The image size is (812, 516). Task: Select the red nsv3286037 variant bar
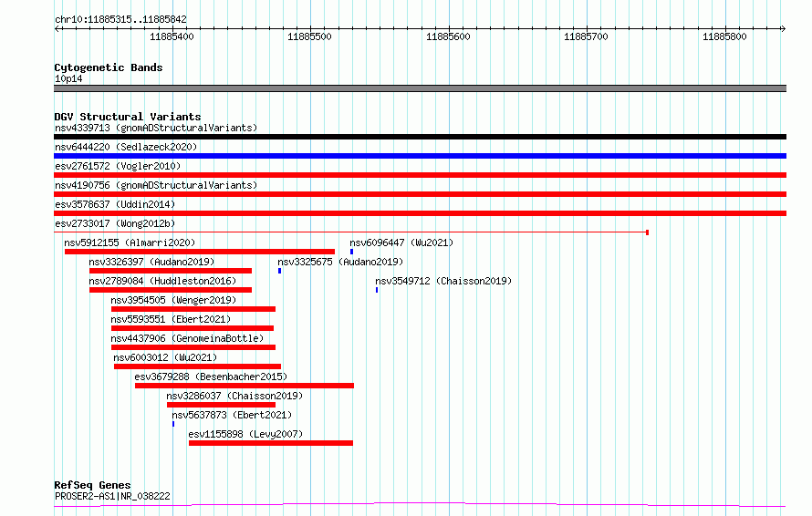point(221,405)
